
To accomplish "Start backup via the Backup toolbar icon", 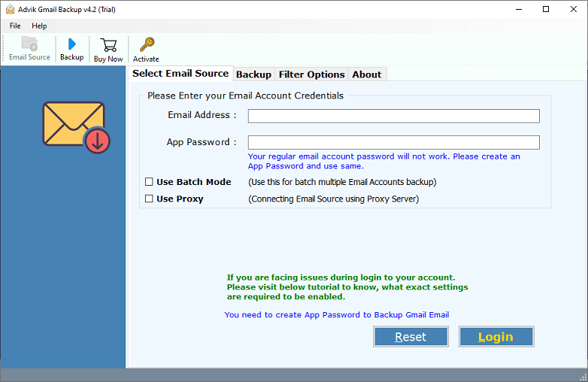I will pyautogui.click(x=71, y=49).
